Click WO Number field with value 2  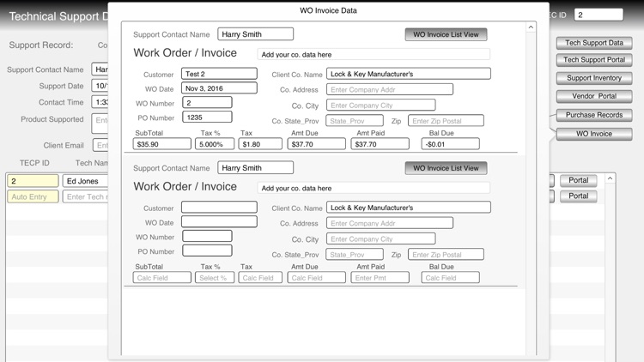207,103
